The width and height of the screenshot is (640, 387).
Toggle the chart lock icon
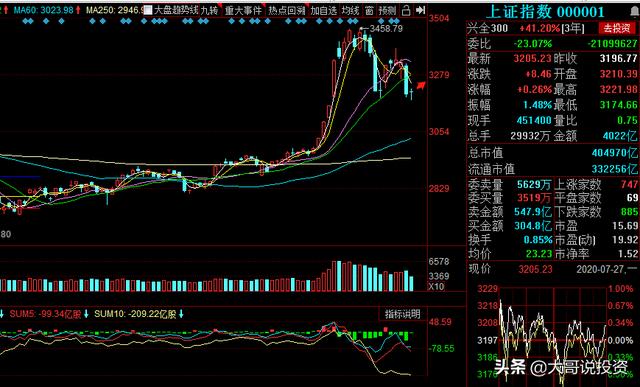[x=406, y=10]
